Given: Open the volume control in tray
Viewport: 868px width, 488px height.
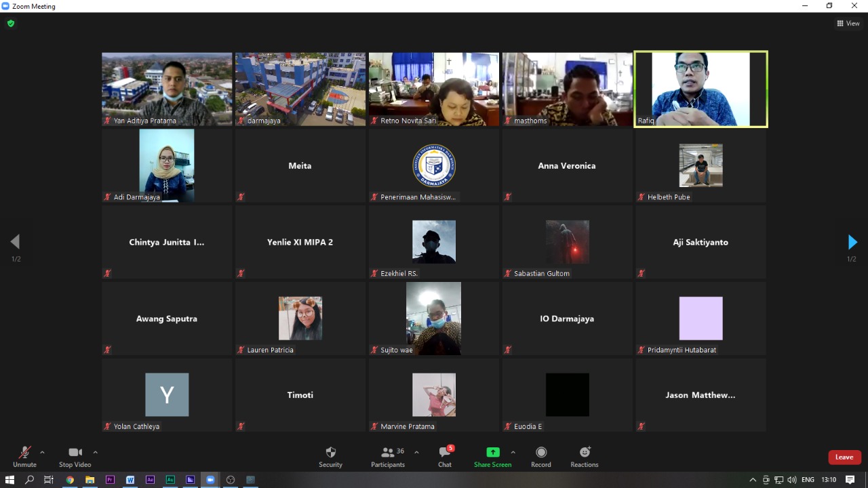Looking at the screenshot, I should [x=791, y=480].
